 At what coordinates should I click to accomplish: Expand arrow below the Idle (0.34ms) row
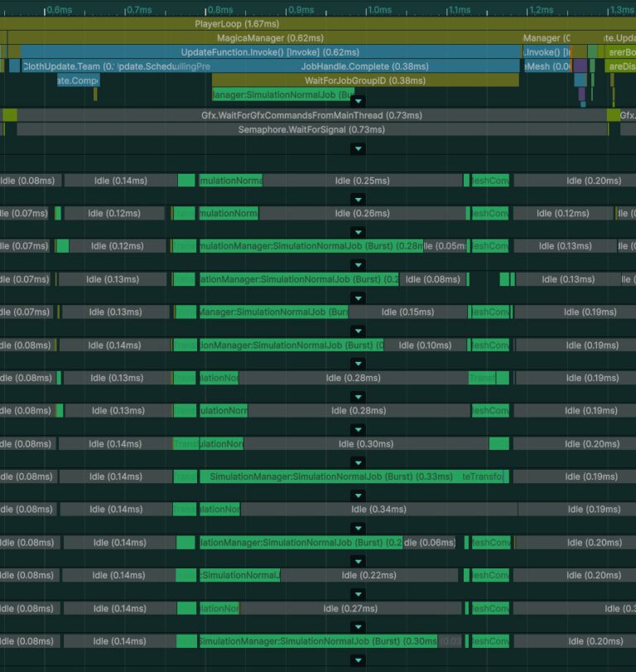pos(358,529)
